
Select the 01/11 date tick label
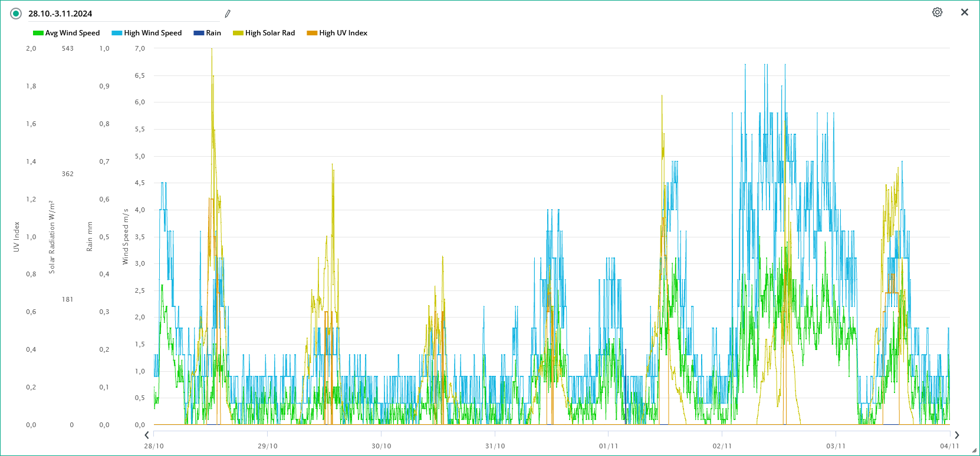[x=609, y=446]
